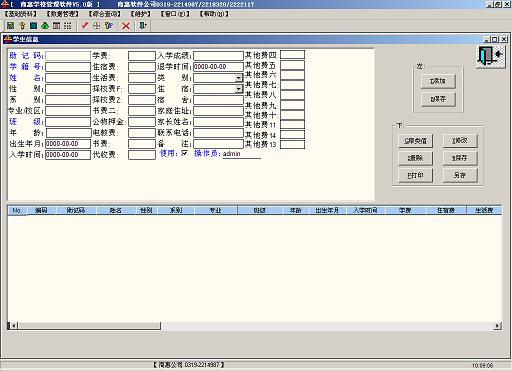Screen dimensions: 512x371
Task: Open the 综合查询 menu
Action: point(105,14)
